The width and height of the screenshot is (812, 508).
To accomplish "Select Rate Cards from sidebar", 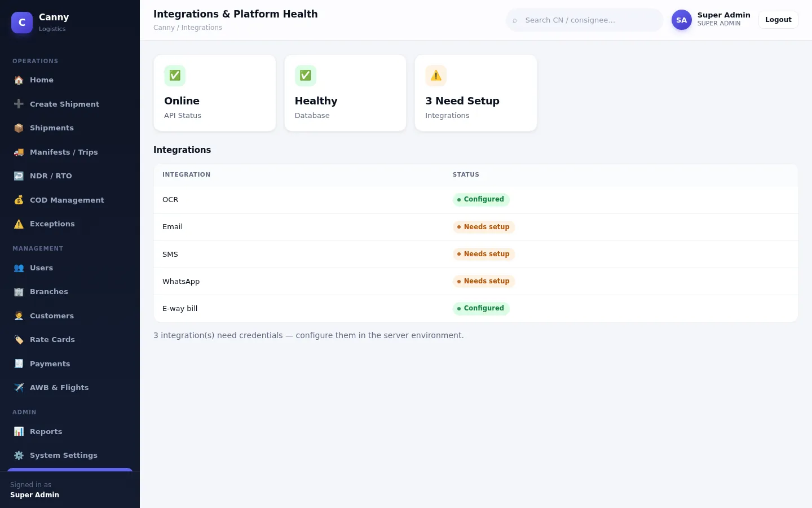I will point(70,340).
